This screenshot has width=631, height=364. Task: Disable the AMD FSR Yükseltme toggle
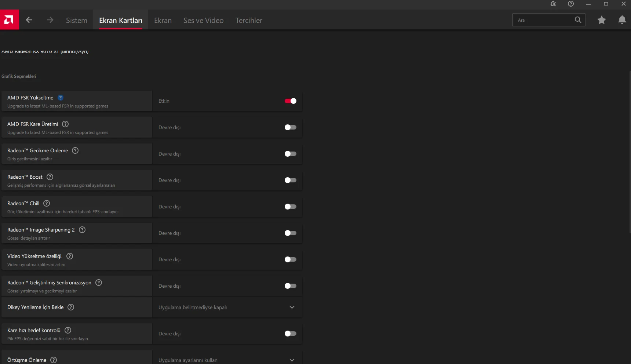point(291,101)
